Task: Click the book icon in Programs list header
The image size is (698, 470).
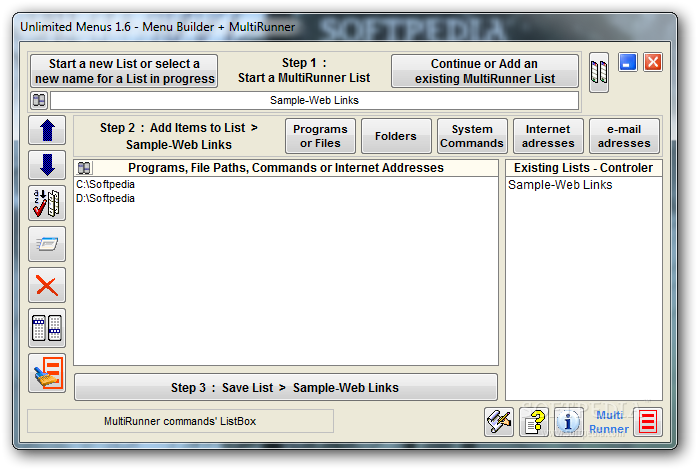Action: click(x=84, y=168)
